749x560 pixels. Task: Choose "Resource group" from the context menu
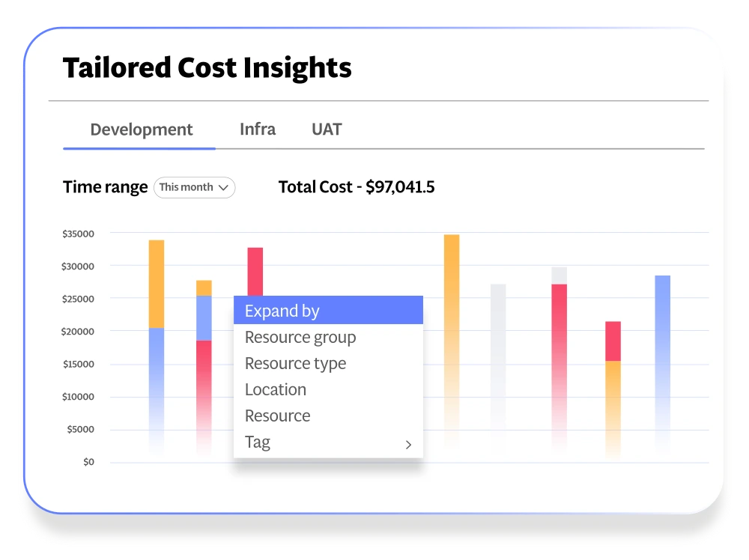300,338
